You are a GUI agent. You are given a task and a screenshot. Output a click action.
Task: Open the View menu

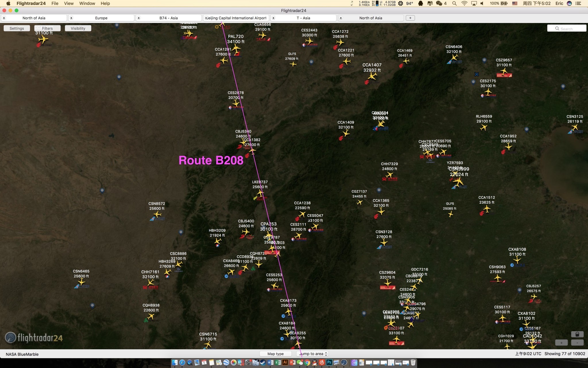tap(69, 3)
